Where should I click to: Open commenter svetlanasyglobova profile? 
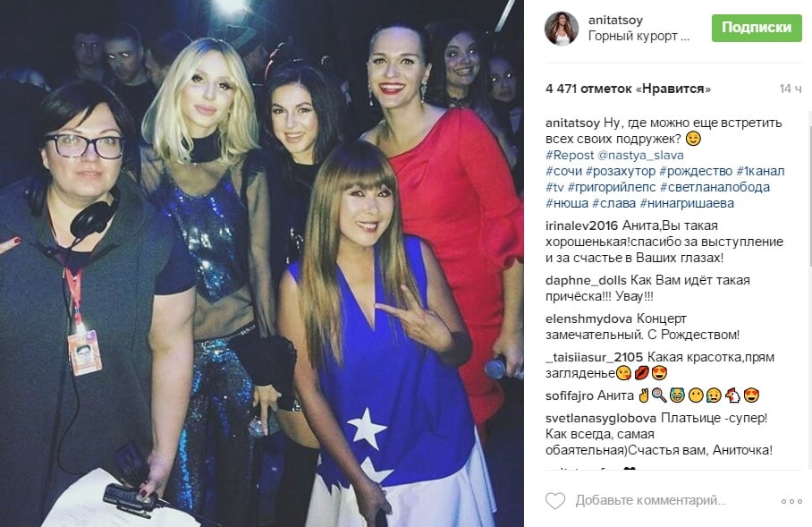point(601,418)
